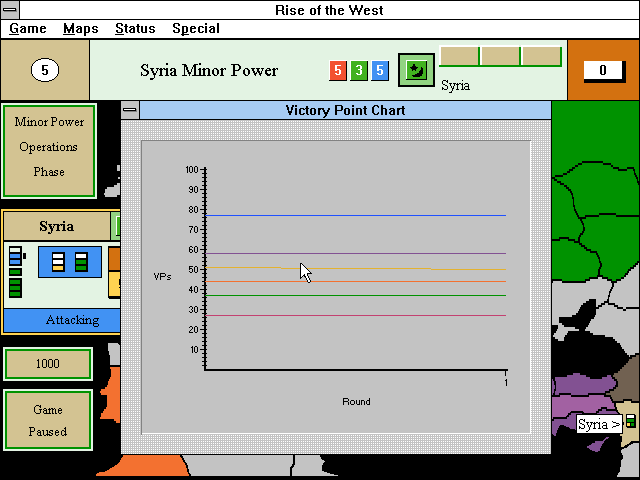640x480 pixels.
Task: Click the 1000 year button
Action: click(48, 364)
